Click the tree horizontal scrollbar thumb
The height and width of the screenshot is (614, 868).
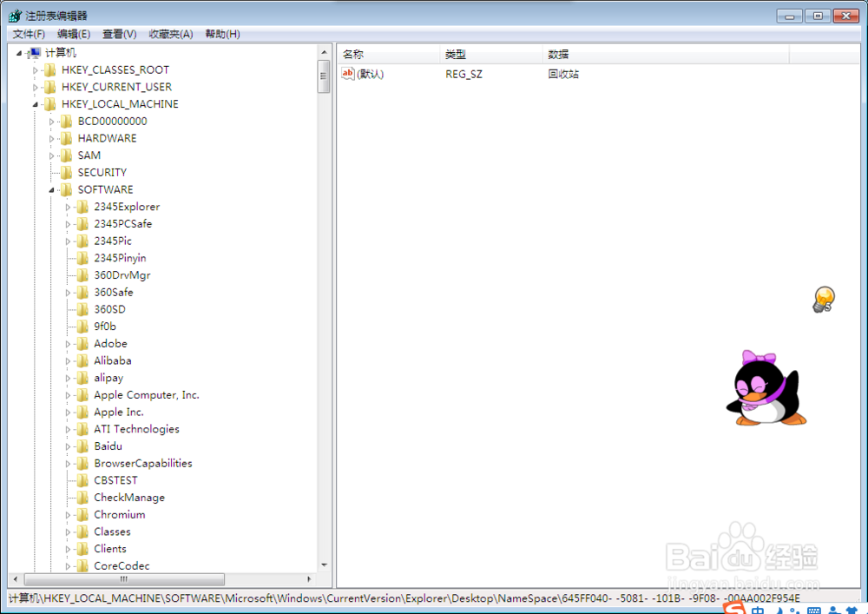coord(124,579)
